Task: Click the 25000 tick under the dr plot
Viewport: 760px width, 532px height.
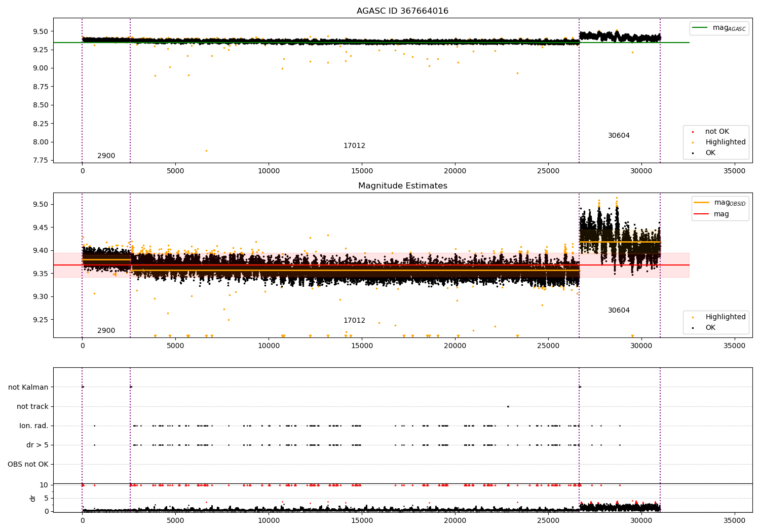Action: [x=548, y=520]
